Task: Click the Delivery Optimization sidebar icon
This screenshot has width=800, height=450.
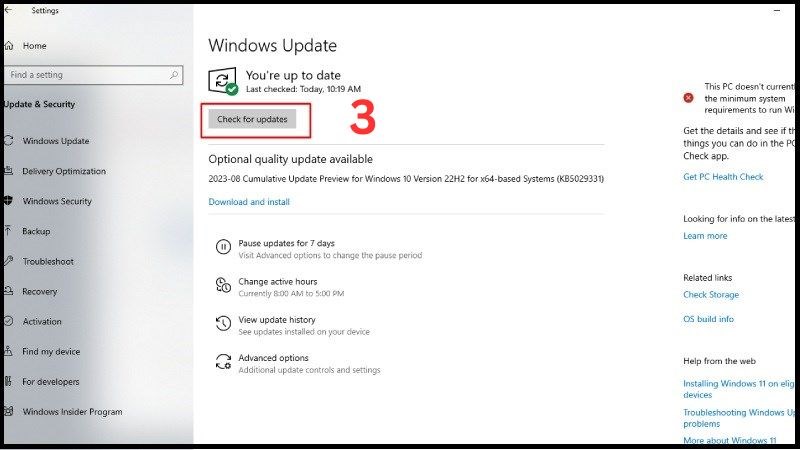Action: coord(9,171)
